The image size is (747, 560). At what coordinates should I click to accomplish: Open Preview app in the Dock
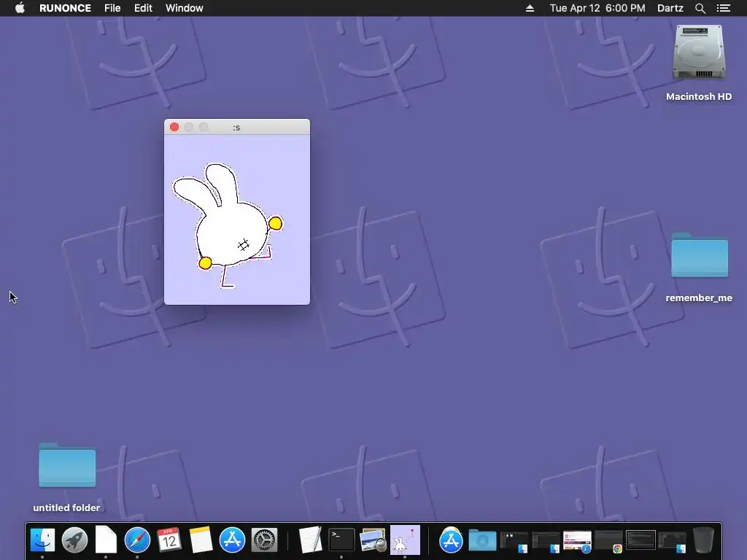pyautogui.click(x=373, y=540)
